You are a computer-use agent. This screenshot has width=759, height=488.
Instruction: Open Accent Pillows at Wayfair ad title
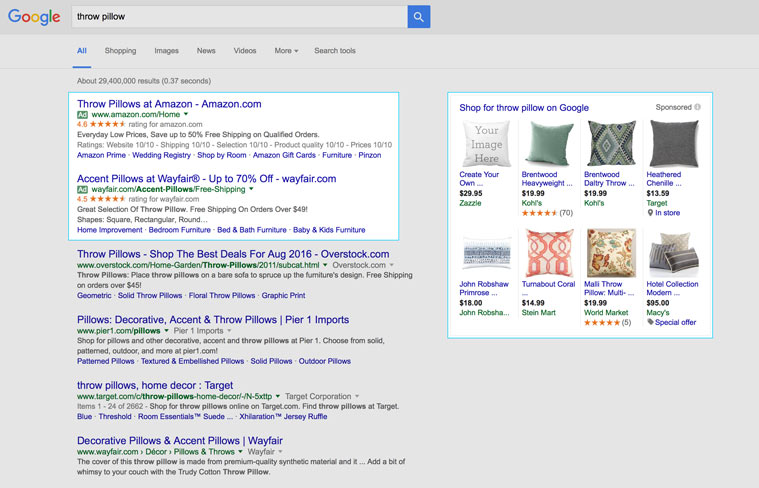(207, 179)
